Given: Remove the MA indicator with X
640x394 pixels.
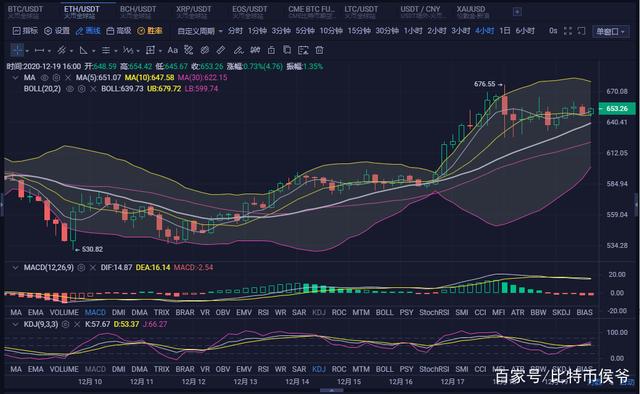Looking at the screenshot, I should [x=68, y=78].
